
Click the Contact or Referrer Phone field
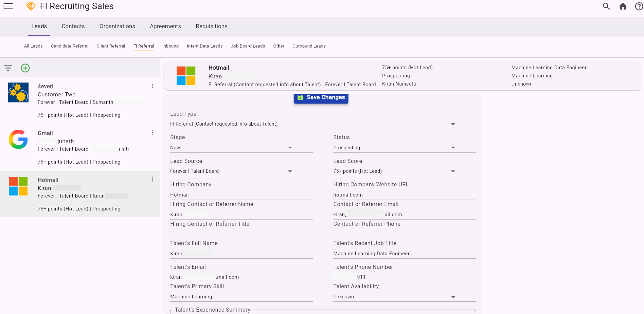coord(405,234)
